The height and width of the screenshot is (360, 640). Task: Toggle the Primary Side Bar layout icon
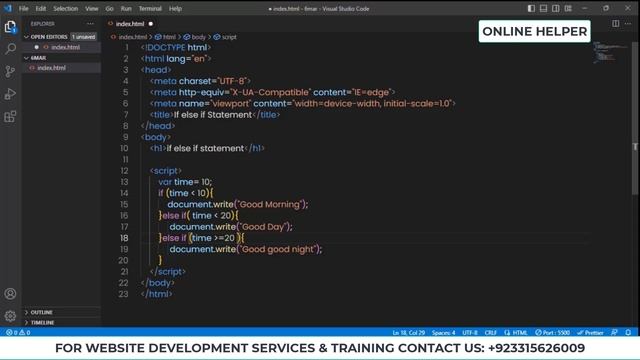(531, 8)
